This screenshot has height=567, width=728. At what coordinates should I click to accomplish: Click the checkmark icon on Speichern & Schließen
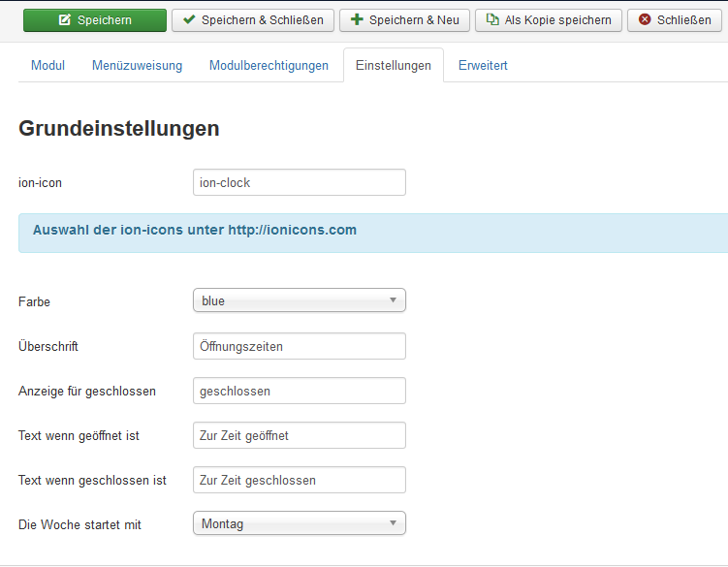[x=189, y=19]
